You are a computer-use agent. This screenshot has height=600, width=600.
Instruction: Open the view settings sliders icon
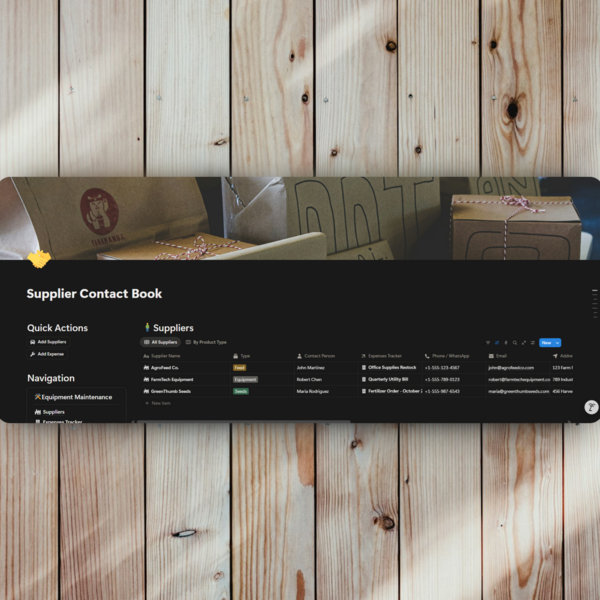pyautogui.click(x=533, y=343)
